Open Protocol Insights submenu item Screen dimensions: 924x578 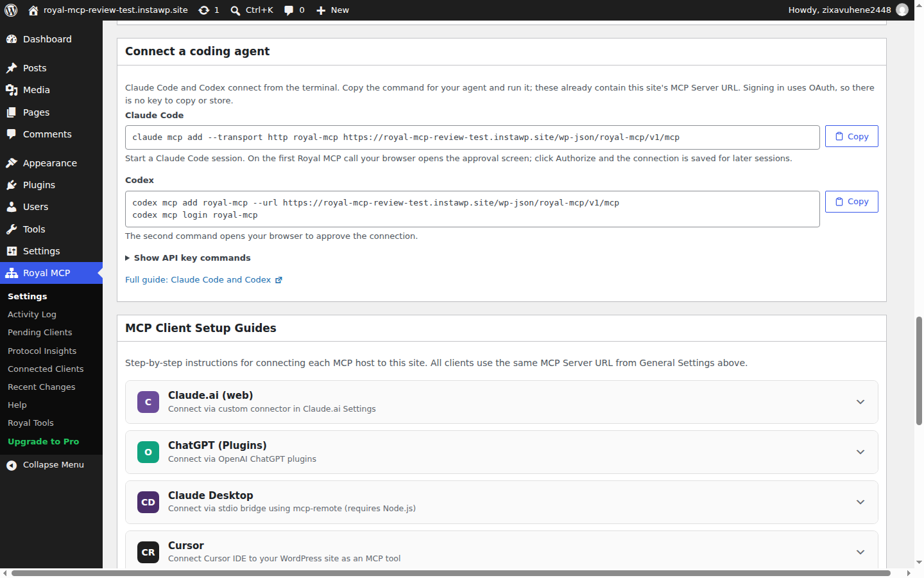(x=42, y=351)
